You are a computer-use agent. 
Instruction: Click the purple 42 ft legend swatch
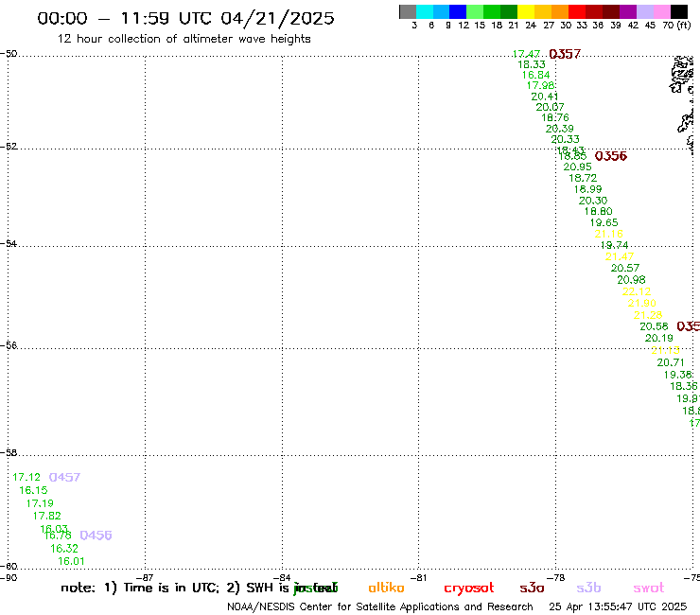[x=628, y=12]
